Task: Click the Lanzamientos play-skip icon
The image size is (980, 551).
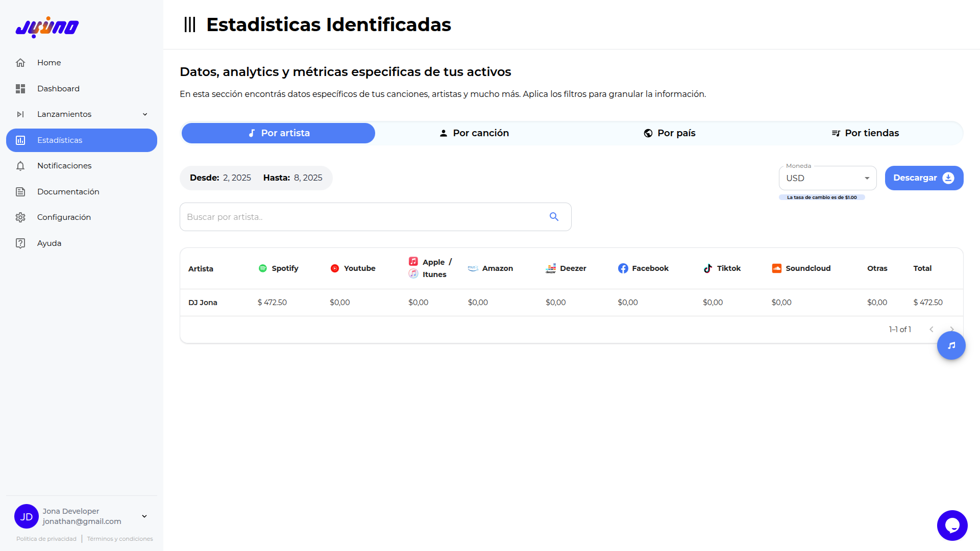Action: [20, 114]
